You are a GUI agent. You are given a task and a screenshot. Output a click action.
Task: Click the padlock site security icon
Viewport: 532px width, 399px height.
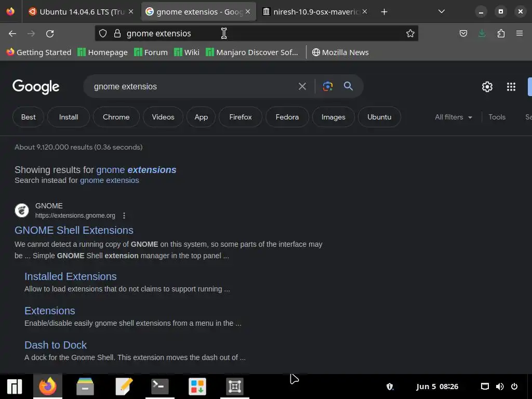117,33
